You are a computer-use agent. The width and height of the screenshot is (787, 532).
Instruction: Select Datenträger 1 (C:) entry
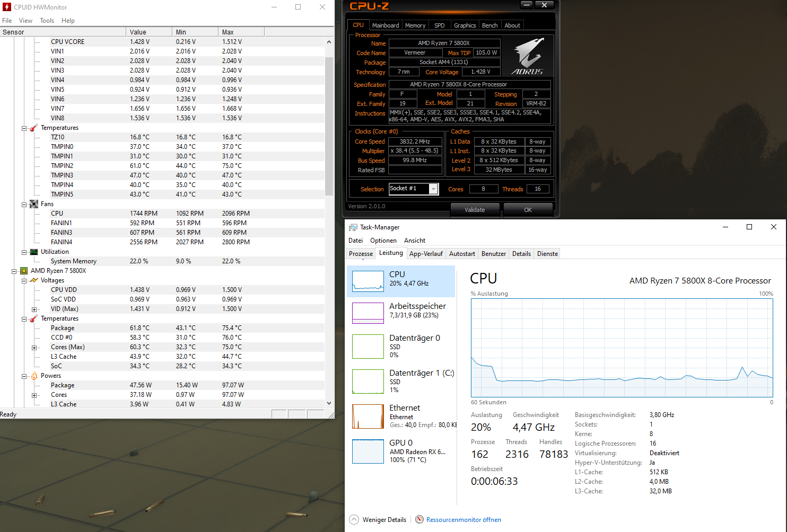tap(401, 381)
